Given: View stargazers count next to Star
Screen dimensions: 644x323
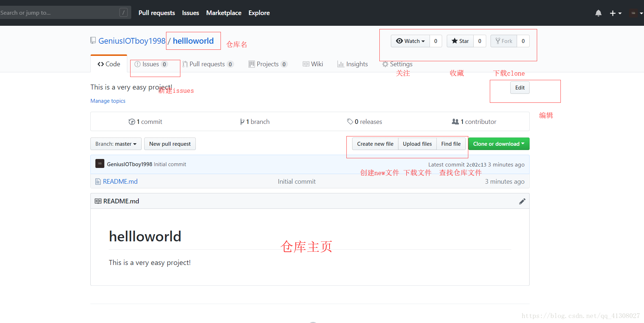Looking at the screenshot, I should click(x=480, y=41).
